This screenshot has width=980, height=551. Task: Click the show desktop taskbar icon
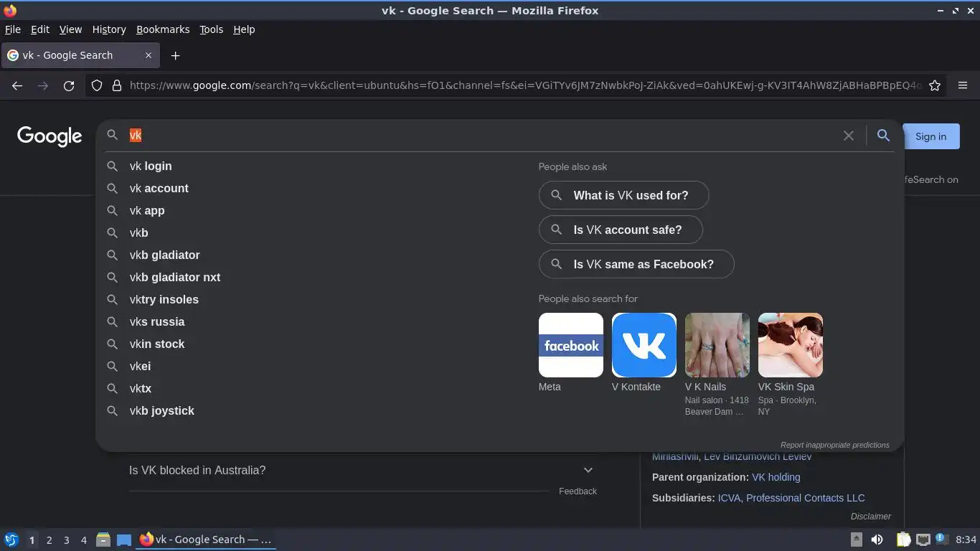(124, 540)
